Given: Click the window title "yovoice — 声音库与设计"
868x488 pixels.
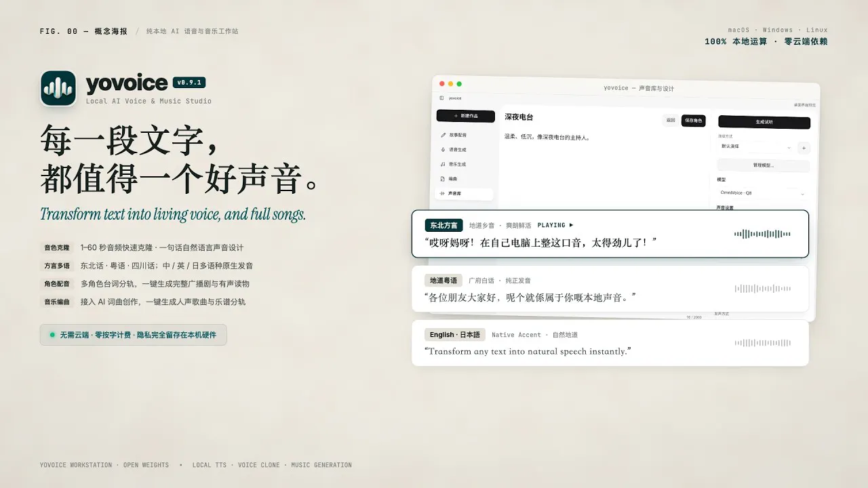Looking at the screenshot, I should tap(639, 88).
